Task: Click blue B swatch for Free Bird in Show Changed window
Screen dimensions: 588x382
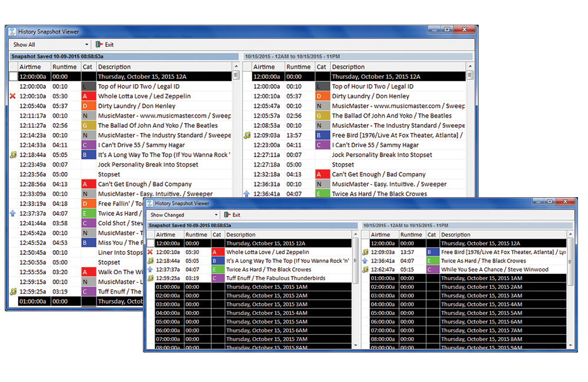Action: point(432,252)
